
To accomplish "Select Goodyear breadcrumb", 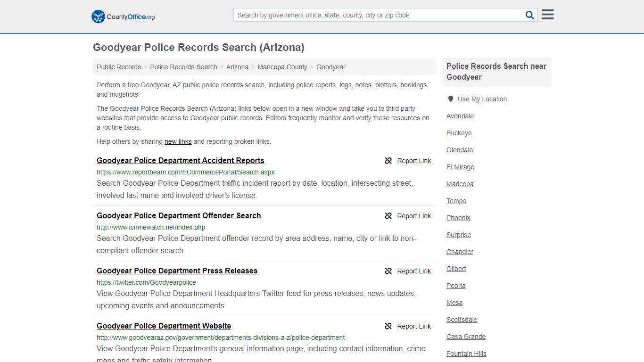I will [331, 67].
